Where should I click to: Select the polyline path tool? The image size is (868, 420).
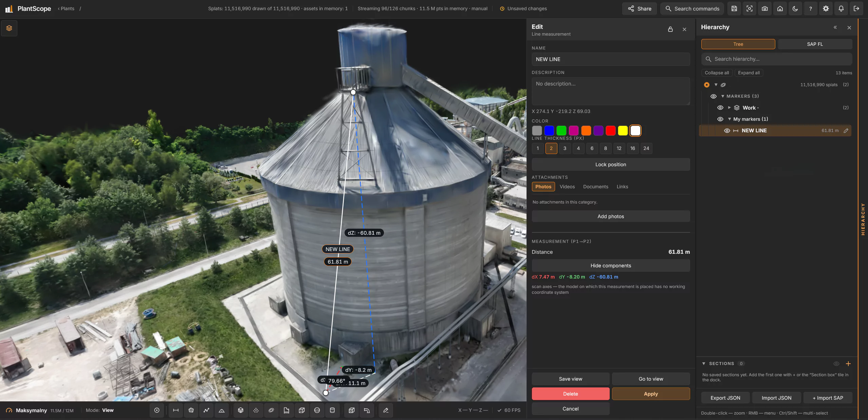pos(206,410)
